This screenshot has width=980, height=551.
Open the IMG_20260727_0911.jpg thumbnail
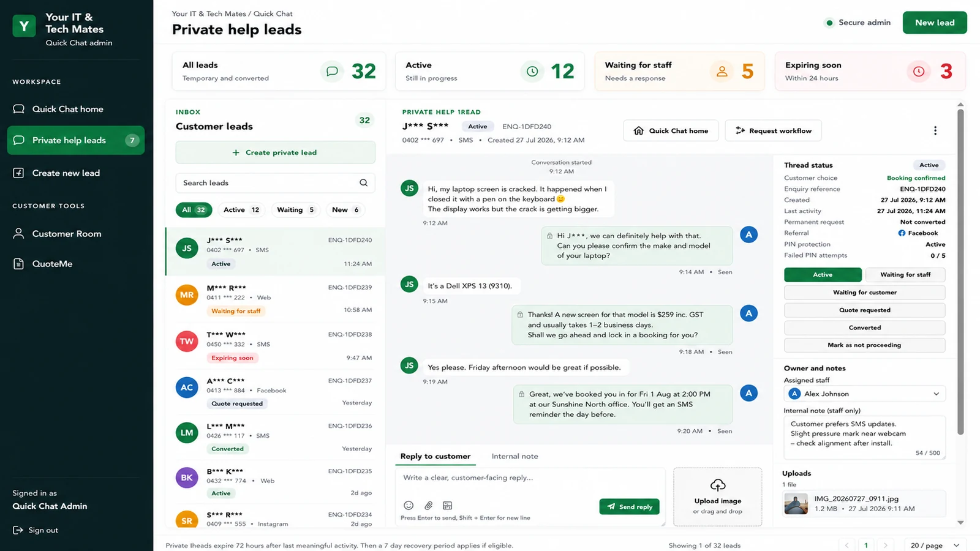click(x=796, y=503)
